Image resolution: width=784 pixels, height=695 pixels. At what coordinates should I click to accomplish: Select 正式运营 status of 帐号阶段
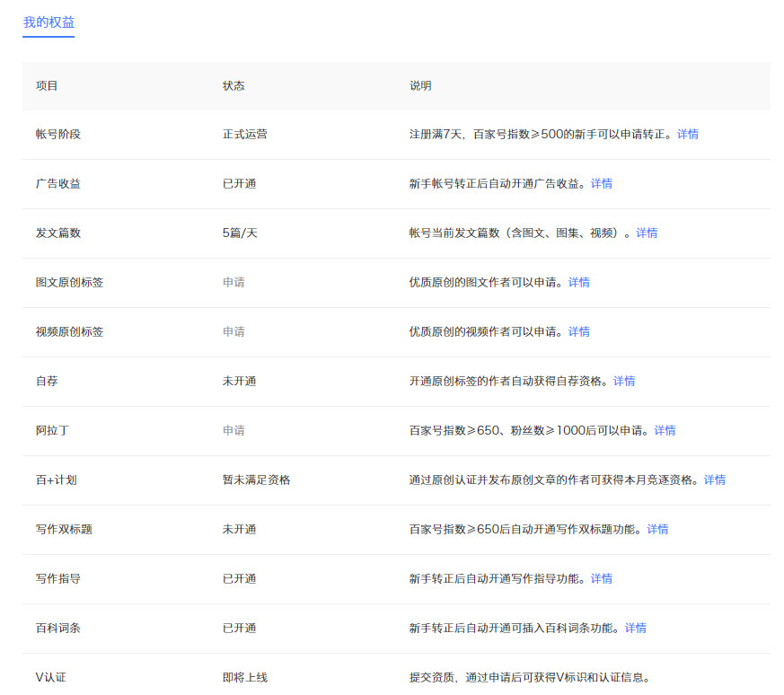click(244, 134)
